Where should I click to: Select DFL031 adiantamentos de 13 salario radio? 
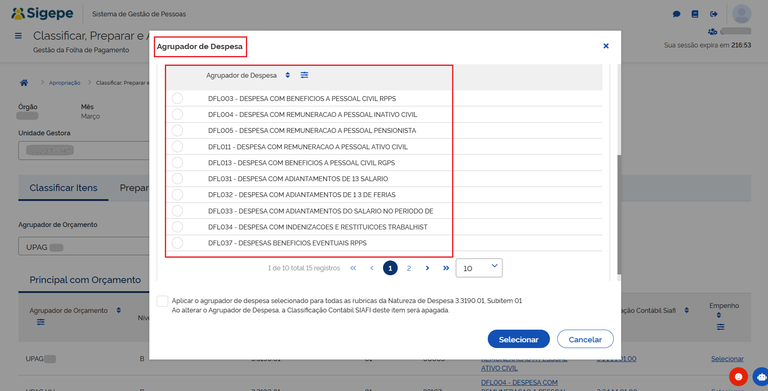click(177, 178)
